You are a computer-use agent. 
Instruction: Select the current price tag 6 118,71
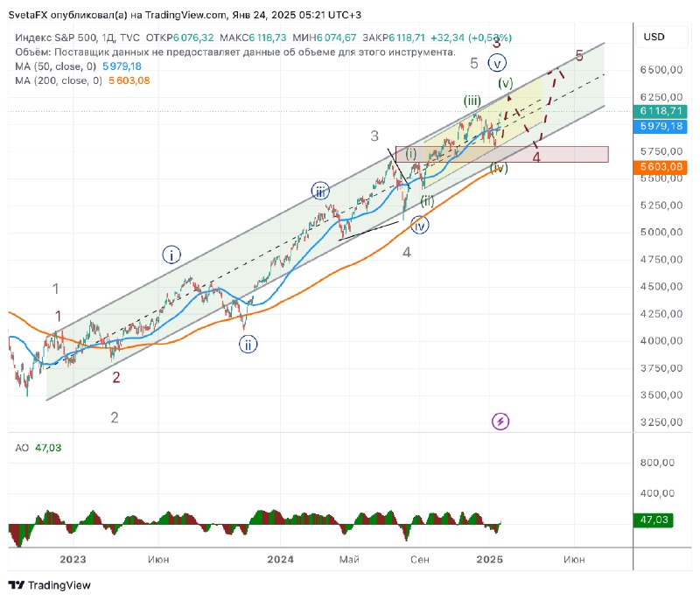(x=661, y=111)
